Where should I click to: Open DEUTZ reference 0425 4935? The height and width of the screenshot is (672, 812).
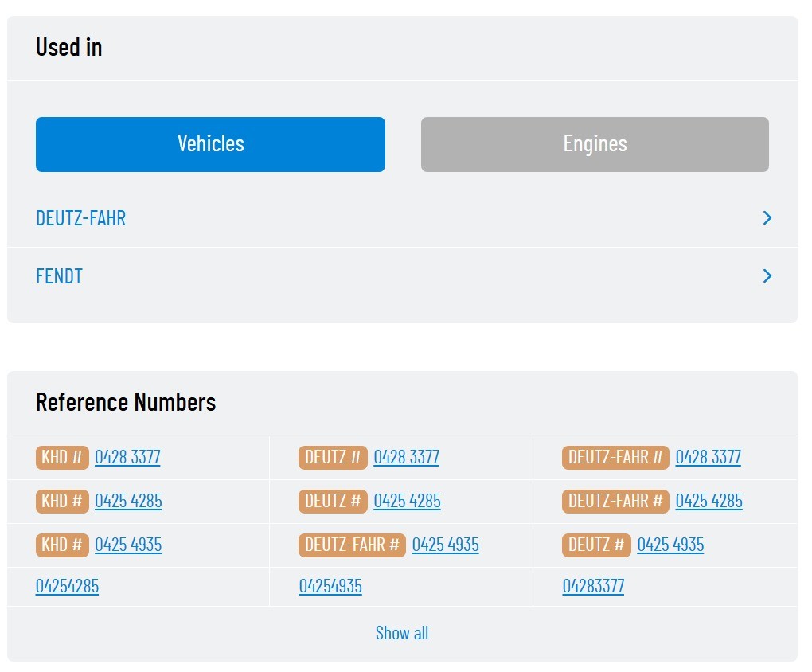pos(670,545)
